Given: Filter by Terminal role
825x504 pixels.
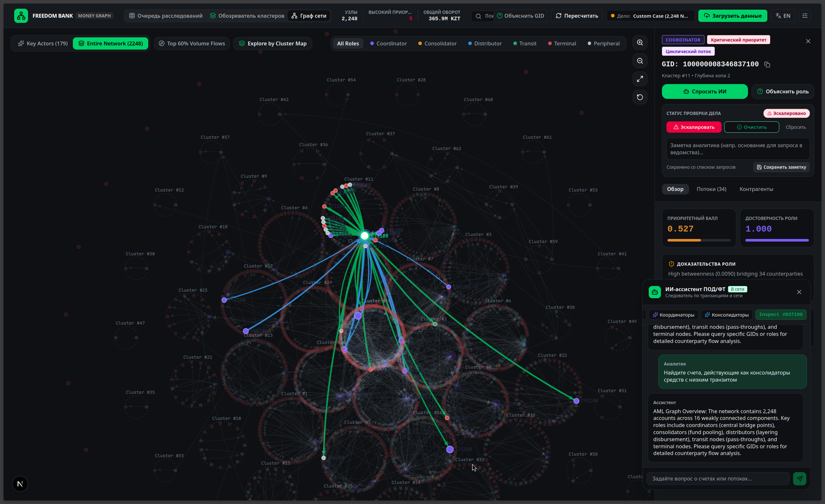Looking at the screenshot, I should [562, 43].
